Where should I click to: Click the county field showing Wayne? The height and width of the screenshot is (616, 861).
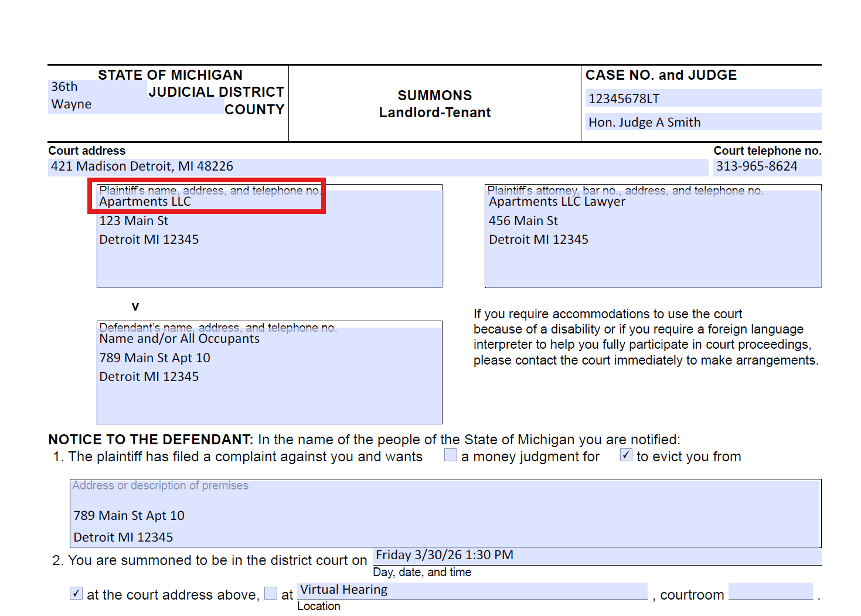(x=136, y=105)
